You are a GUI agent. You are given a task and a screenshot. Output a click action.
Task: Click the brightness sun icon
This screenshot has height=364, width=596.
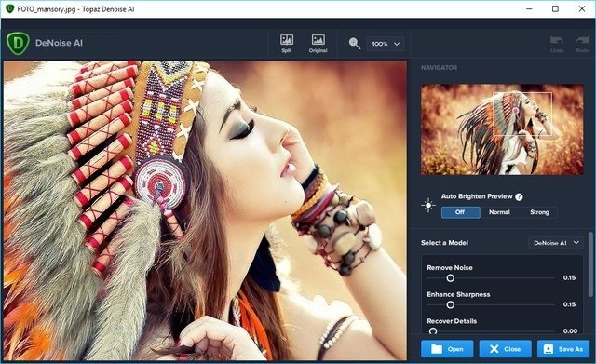pos(428,205)
